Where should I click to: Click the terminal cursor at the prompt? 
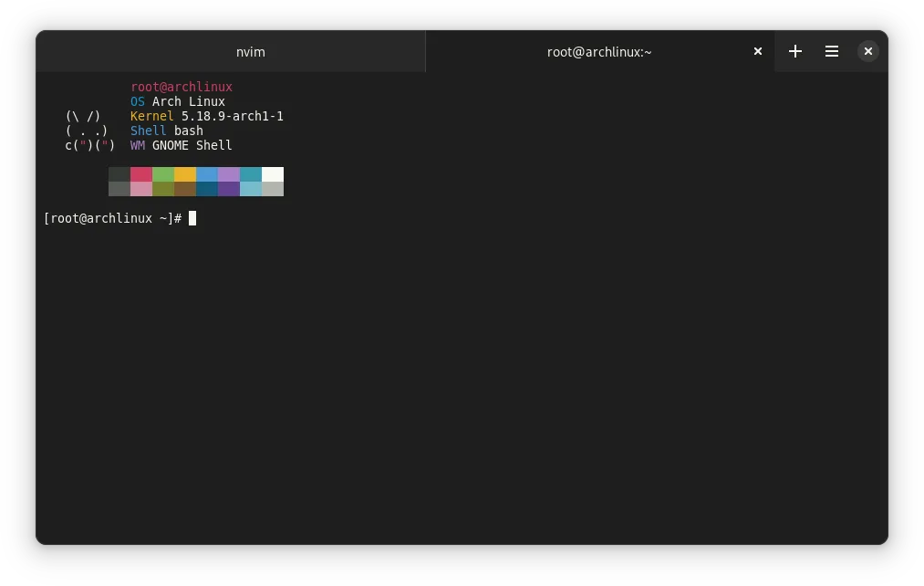[192, 218]
